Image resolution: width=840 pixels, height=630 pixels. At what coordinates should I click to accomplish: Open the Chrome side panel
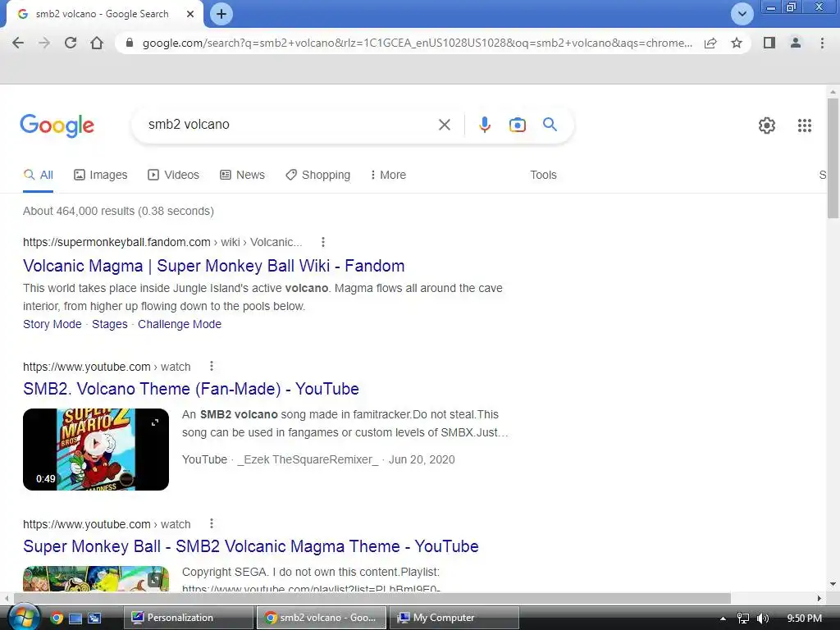click(x=769, y=43)
